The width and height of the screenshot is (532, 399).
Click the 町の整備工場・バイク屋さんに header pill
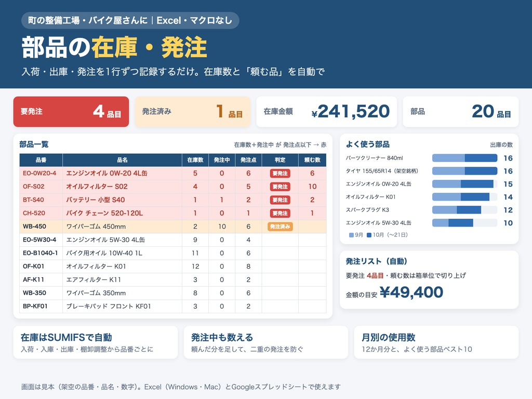130,20
